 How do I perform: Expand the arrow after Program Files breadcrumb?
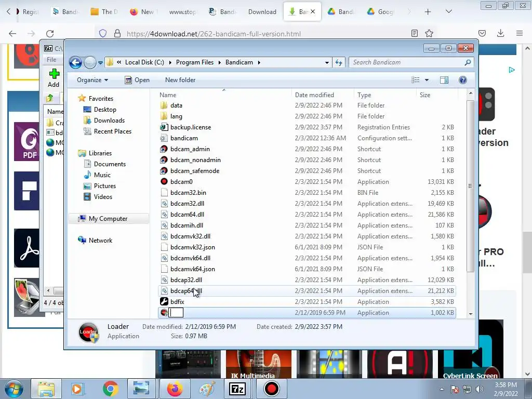220,62
